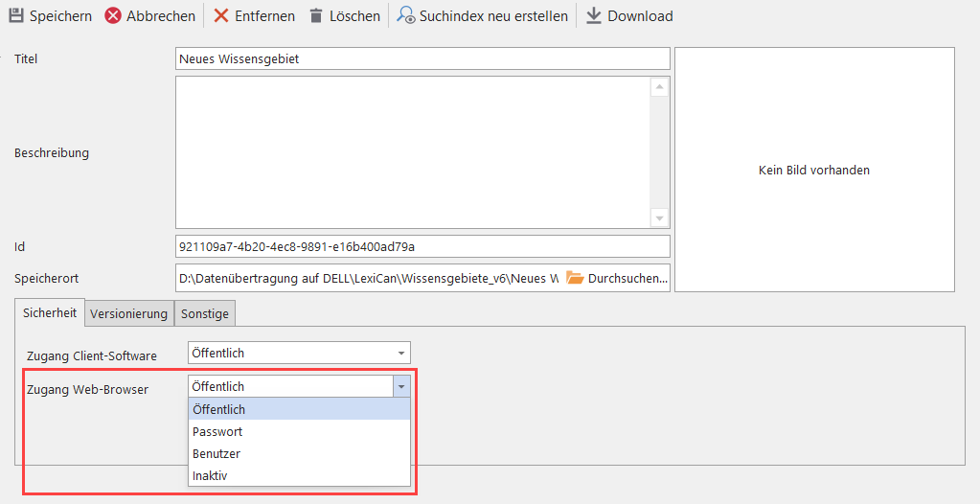Click the Download arrow icon
This screenshot has height=504, width=980.
[x=594, y=16]
